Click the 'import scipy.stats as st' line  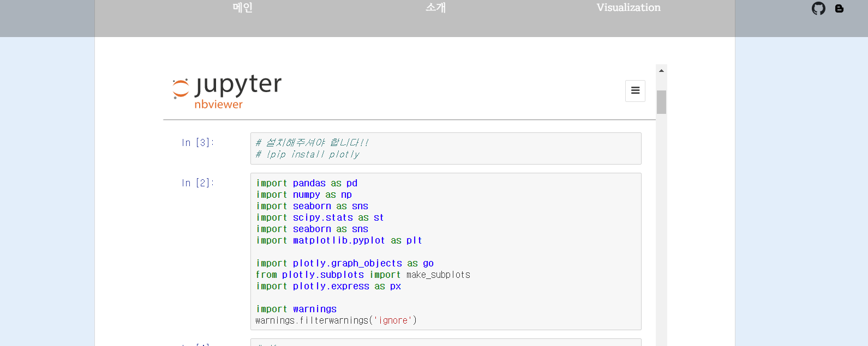(x=320, y=217)
